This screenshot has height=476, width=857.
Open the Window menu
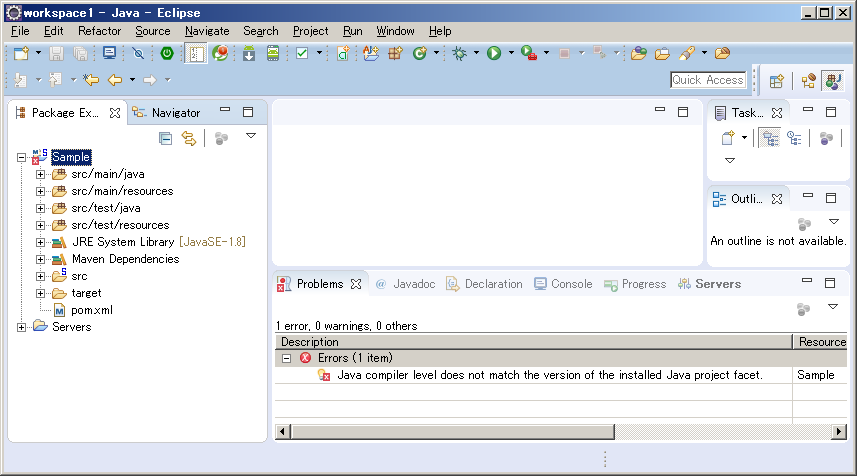click(x=395, y=31)
